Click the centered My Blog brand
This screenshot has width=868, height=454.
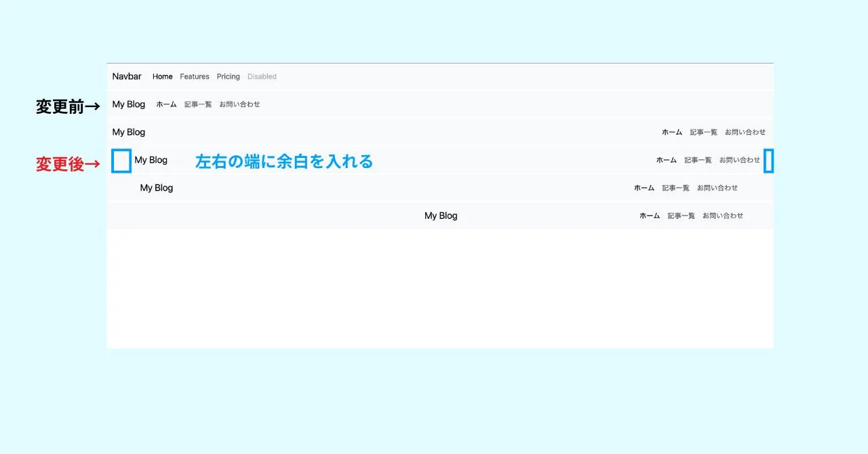[x=441, y=215]
